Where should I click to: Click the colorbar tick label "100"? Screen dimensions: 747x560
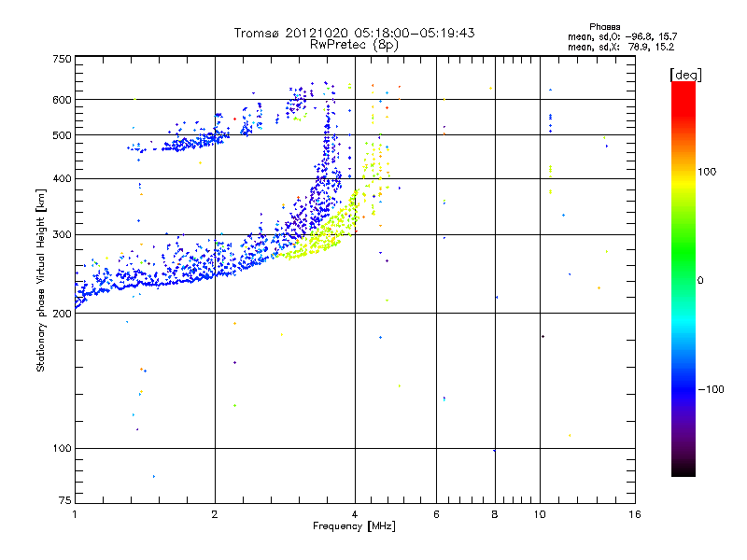(x=707, y=172)
